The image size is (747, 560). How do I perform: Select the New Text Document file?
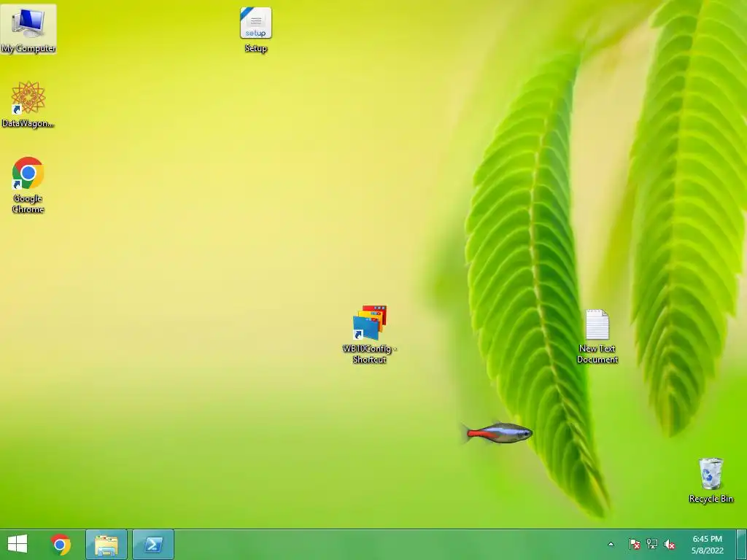point(597,336)
